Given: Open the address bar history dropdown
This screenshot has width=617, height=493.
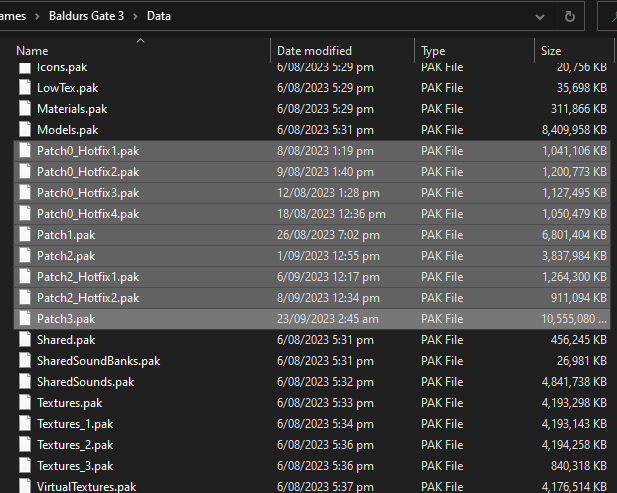Looking at the screenshot, I should (x=540, y=17).
